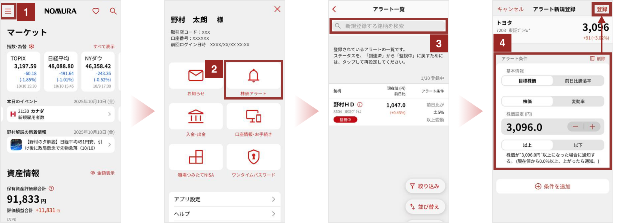Click help icon beside 保有資産評価額合計
Image resolution: width=644 pixels, height=223 pixels.
pos(51,189)
